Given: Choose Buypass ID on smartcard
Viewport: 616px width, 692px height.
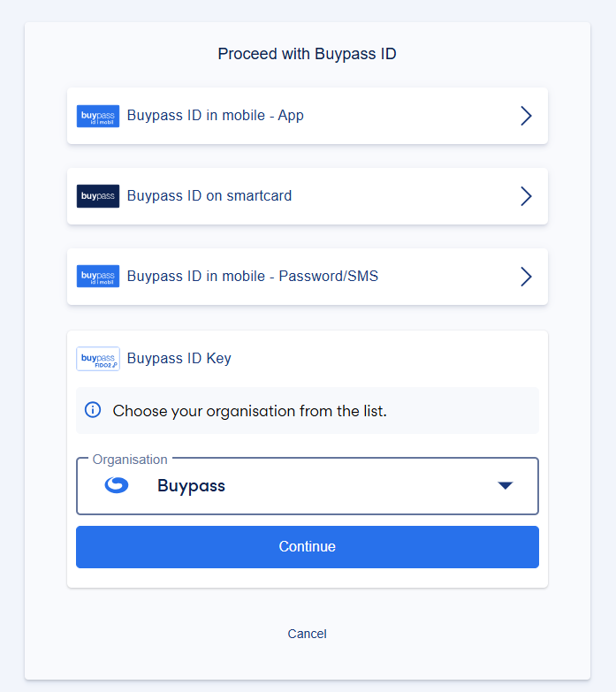Looking at the screenshot, I should (209, 196).
